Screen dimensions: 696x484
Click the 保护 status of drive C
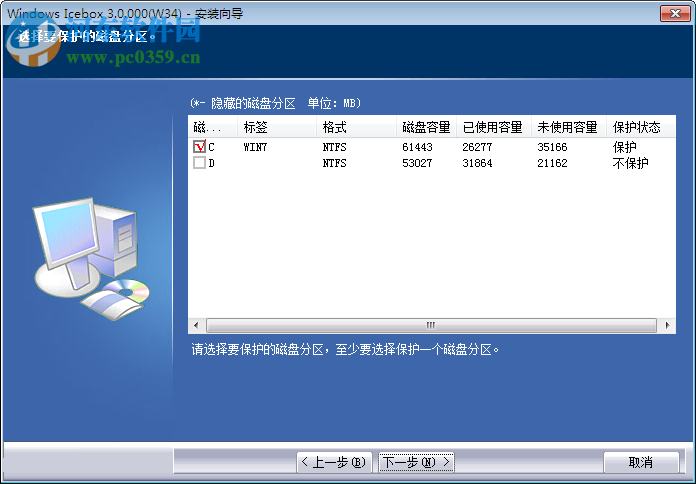625,147
